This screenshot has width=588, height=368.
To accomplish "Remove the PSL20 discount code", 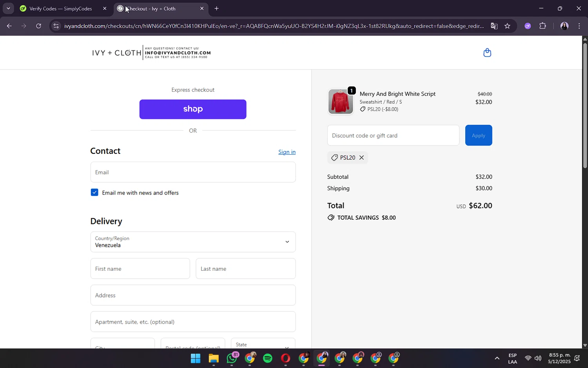I will [x=361, y=158].
